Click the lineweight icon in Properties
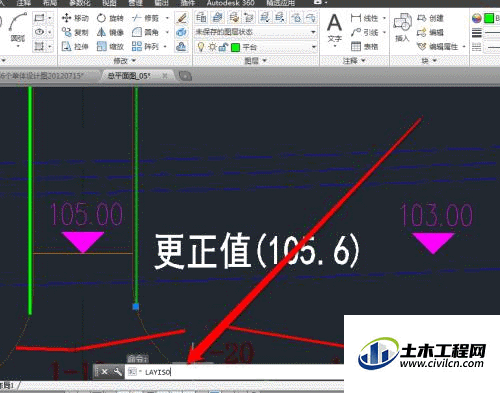 tap(477, 33)
